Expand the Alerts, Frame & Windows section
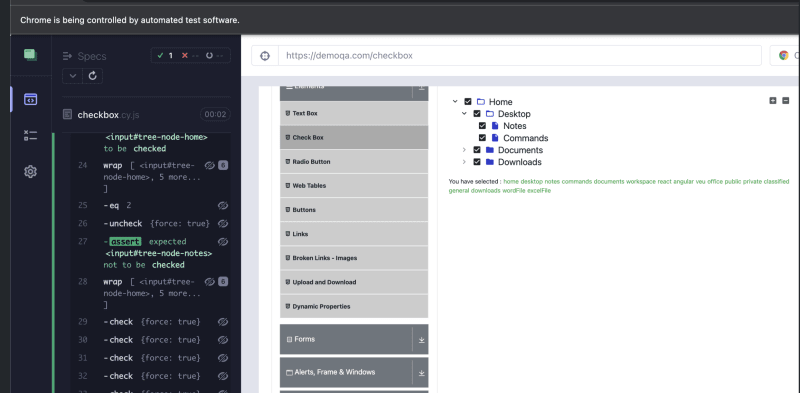The width and height of the screenshot is (800, 393). pos(354,372)
